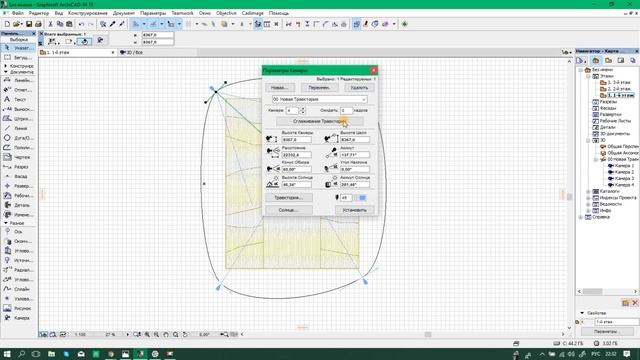The height and width of the screenshot is (360, 640).
Task: Click the Windows taskbar search icon
Action: click(22, 354)
